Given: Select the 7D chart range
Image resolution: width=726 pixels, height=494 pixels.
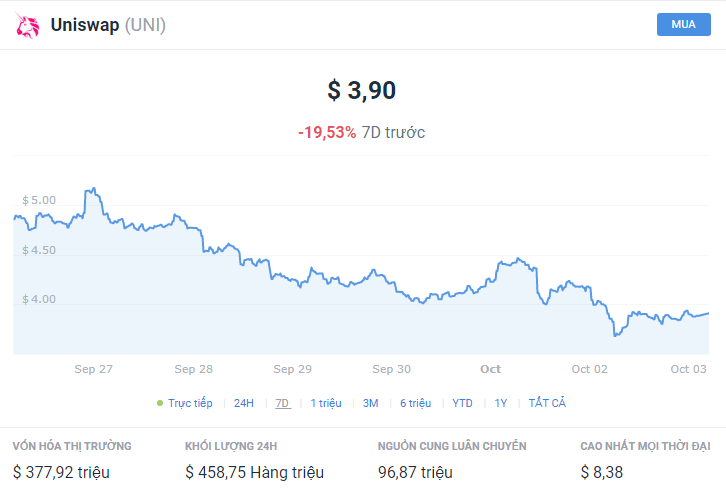Looking at the screenshot, I should tap(283, 403).
